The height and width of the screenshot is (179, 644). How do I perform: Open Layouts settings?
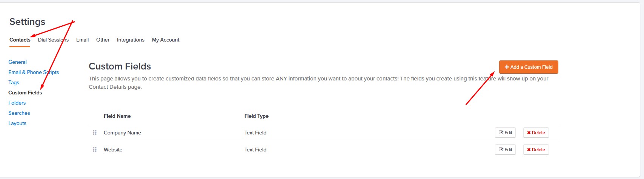coord(17,123)
